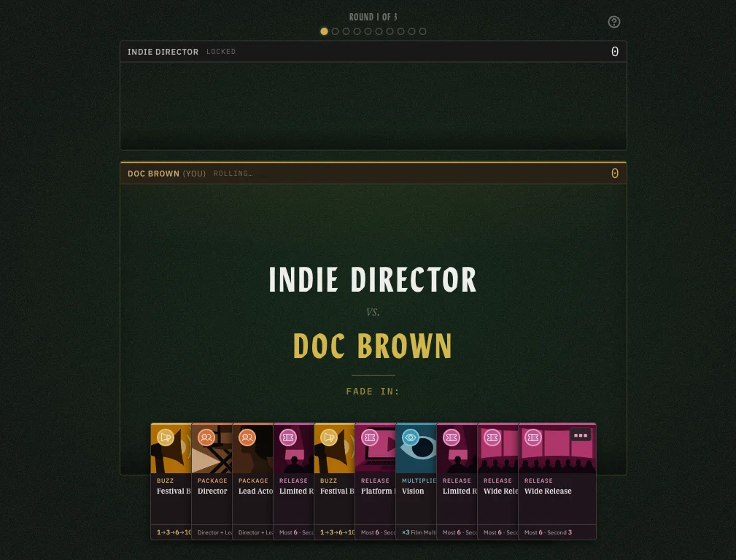Click the Doc Brown (You) panel header
736x560 pixels.
click(373, 174)
